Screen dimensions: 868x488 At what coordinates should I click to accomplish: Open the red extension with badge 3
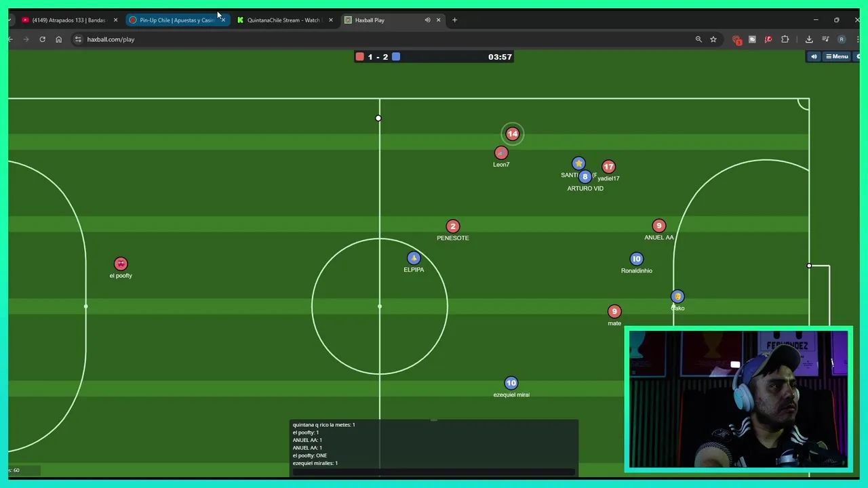(x=737, y=40)
